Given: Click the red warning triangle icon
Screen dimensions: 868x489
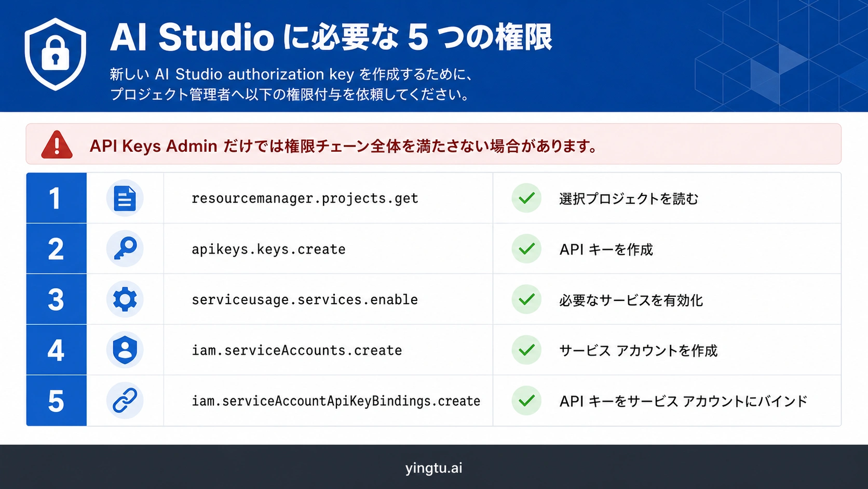Looking at the screenshot, I should point(57,144).
